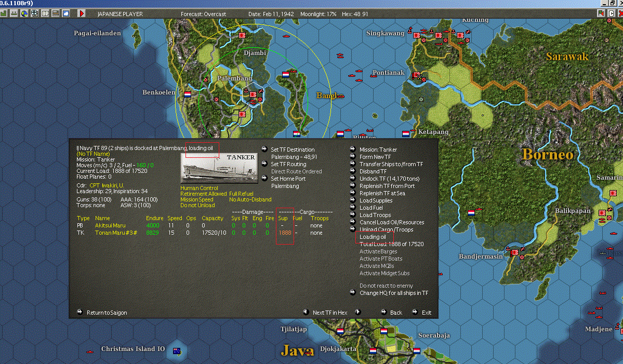Screen dimensions: 623x364
Task: Click Load Supplies
Action: pyautogui.click(x=376, y=200)
